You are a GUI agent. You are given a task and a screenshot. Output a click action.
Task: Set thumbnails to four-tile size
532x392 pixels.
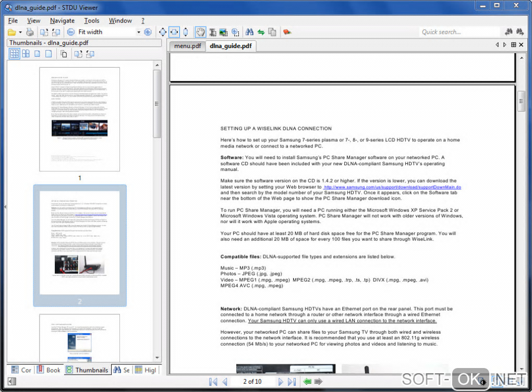pyautogui.click(x=26, y=54)
